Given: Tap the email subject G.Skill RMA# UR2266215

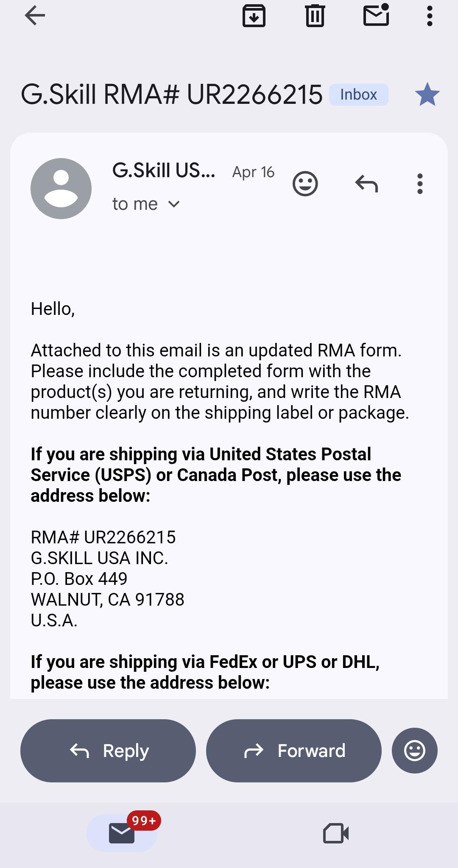Looking at the screenshot, I should [x=172, y=94].
